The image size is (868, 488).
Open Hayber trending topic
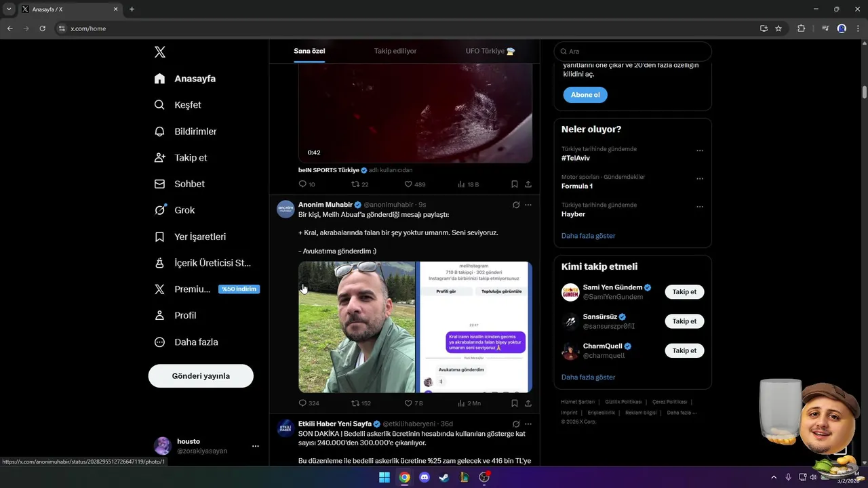pos(573,213)
